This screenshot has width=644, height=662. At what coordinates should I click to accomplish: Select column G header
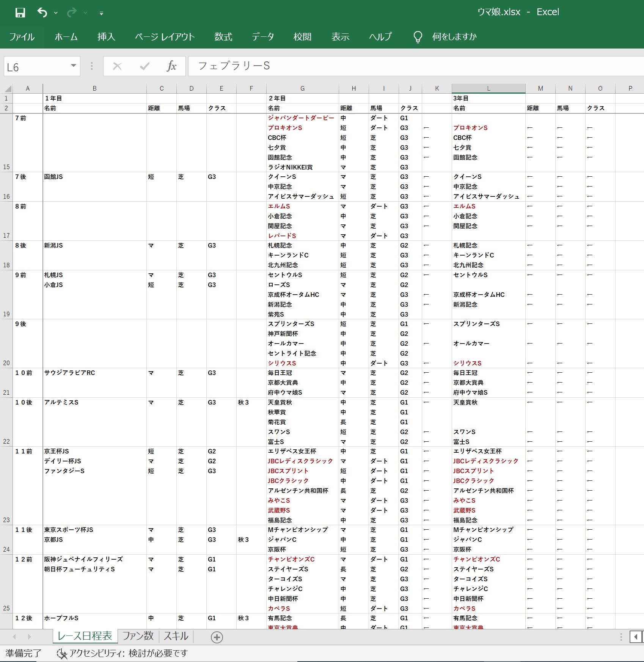(302, 88)
